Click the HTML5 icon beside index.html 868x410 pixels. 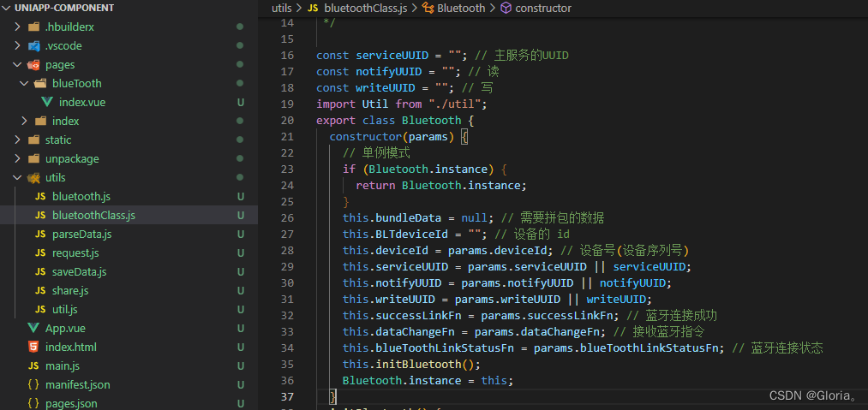pyautogui.click(x=33, y=347)
